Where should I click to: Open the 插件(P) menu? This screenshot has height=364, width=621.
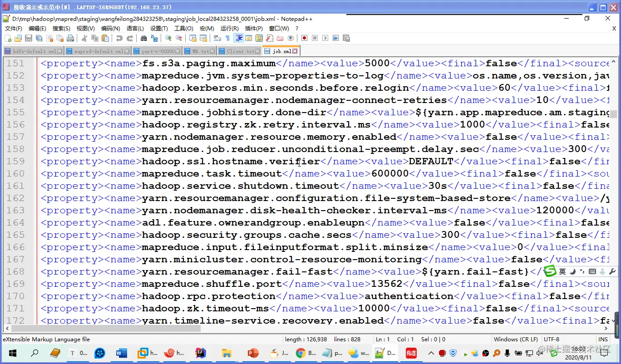coord(254,29)
